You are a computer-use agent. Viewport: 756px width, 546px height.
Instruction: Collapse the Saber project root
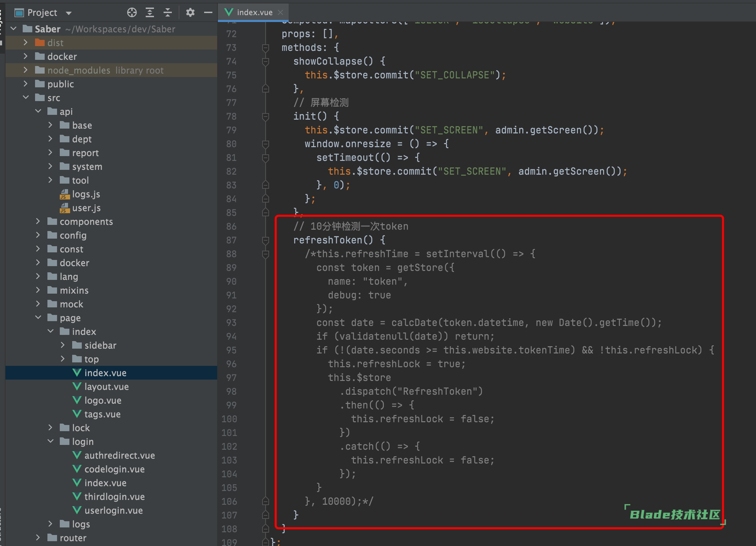(14, 29)
